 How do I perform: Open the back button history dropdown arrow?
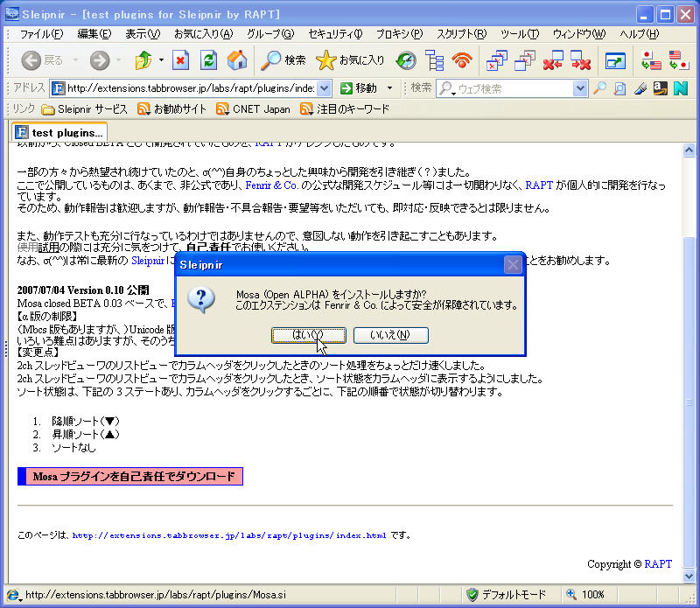coord(75,59)
